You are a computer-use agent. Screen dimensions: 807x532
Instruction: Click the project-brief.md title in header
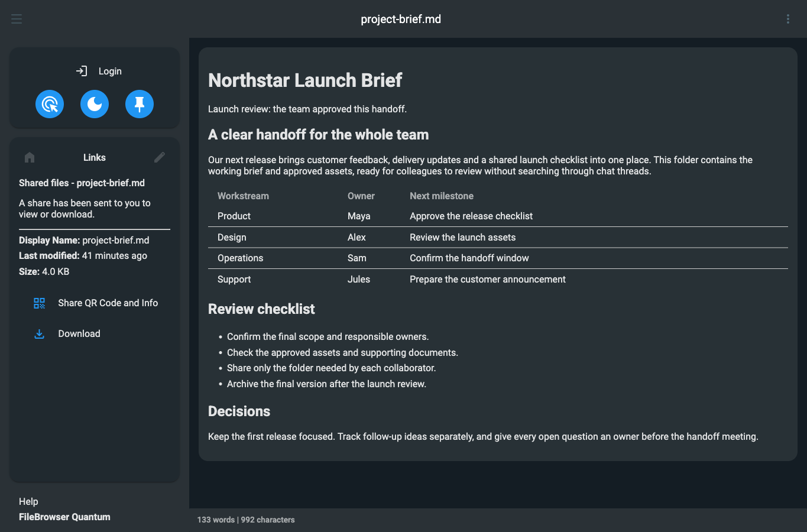pos(401,19)
